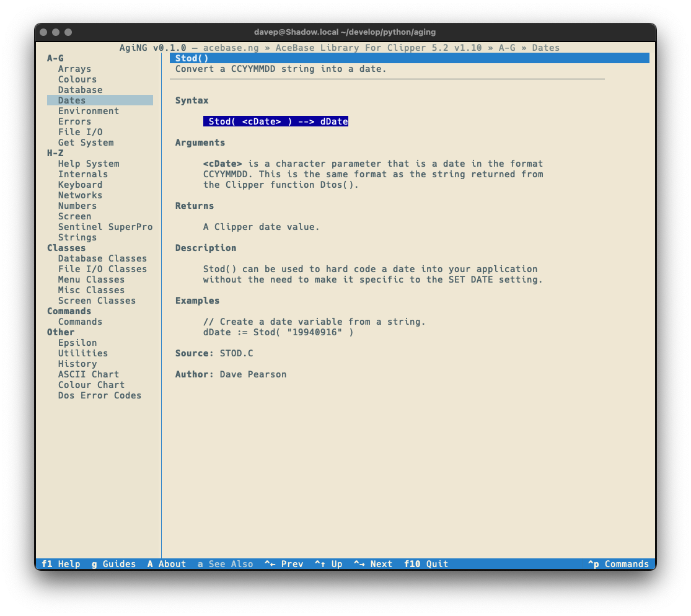Click the Stod() entry title bar
The width and height of the screenshot is (691, 616).
coord(409,58)
